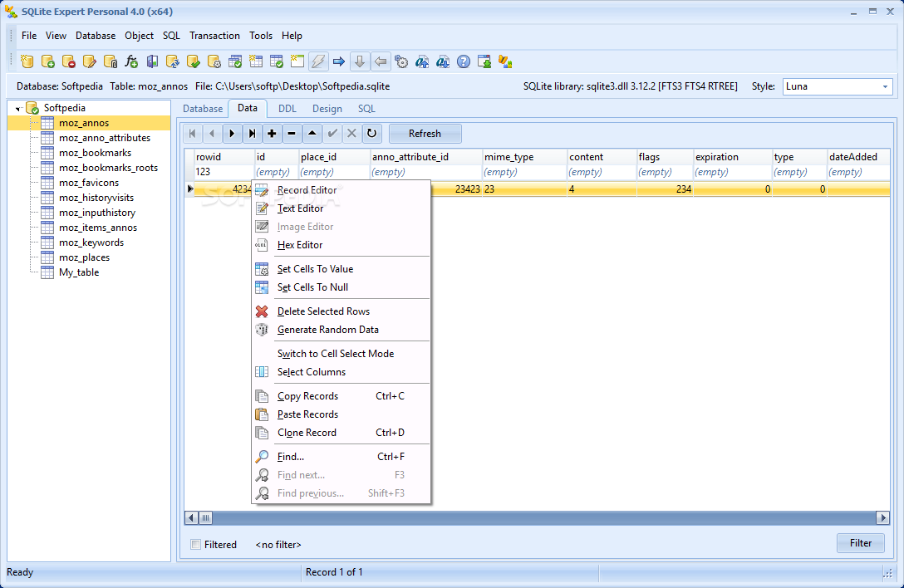904x588 pixels.
Task: Click the database with green checkmark icon
Action: [x=193, y=61]
